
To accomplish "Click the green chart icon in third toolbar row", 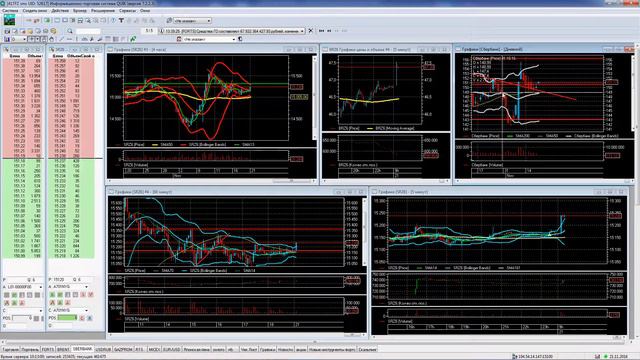I will tap(133, 39).
